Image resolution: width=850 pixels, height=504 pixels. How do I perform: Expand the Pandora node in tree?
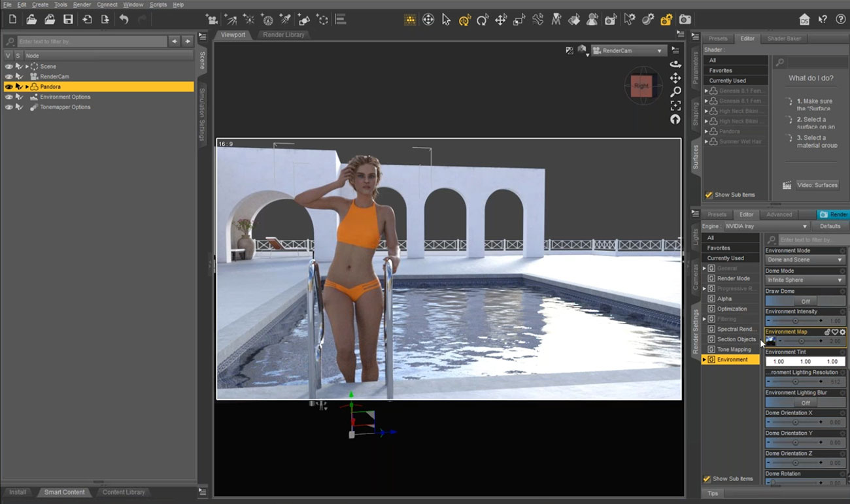(27, 86)
